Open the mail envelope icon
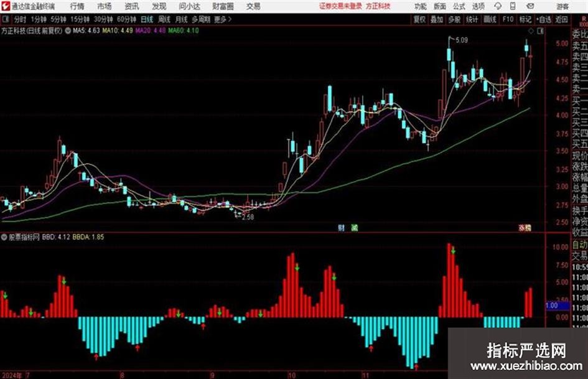588x379 pixels. (530, 6)
